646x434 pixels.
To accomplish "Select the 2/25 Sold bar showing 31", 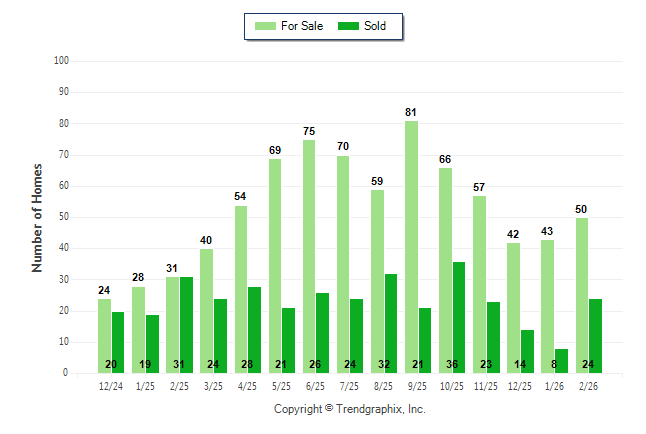I will pyautogui.click(x=186, y=325).
